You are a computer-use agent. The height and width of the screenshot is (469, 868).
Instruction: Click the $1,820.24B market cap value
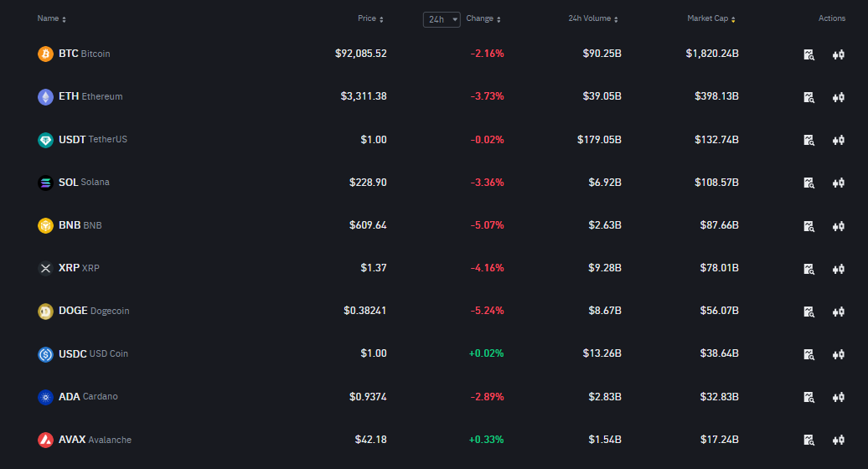coord(712,54)
